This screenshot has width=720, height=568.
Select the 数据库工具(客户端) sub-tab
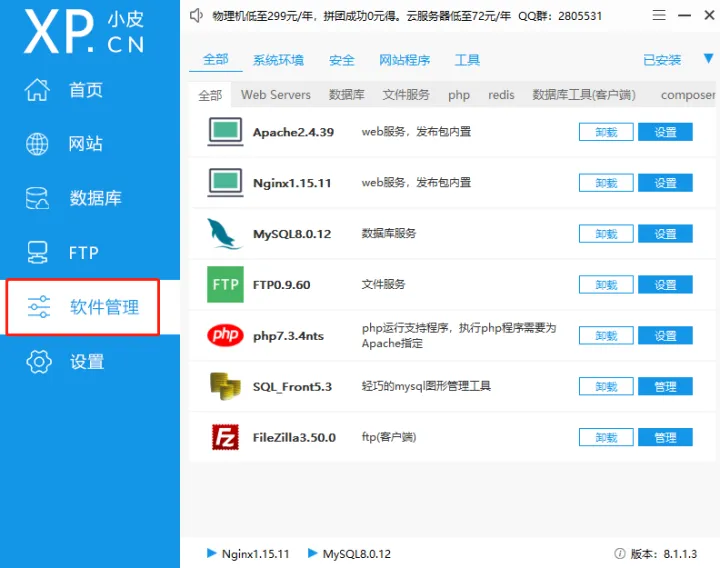(x=584, y=95)
